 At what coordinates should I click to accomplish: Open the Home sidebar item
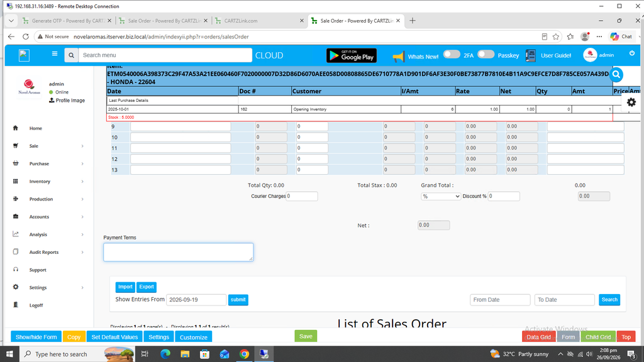point(35,128)
